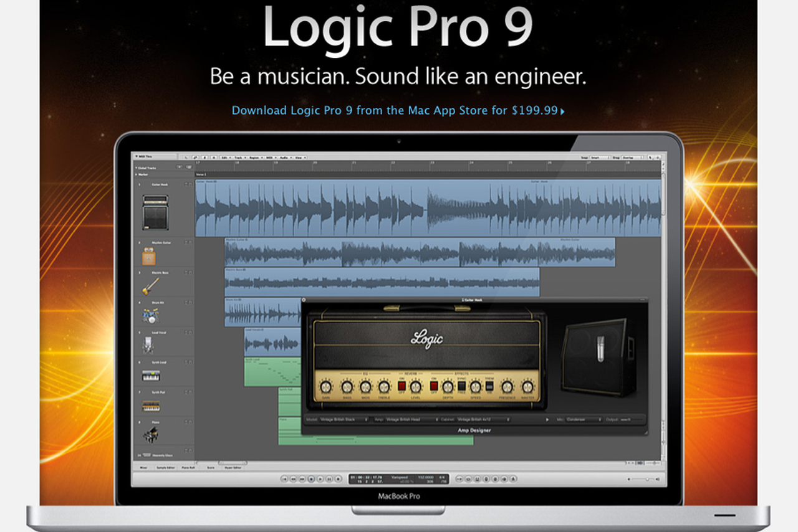Open the Piano Roll editor tab

point(188,467)
